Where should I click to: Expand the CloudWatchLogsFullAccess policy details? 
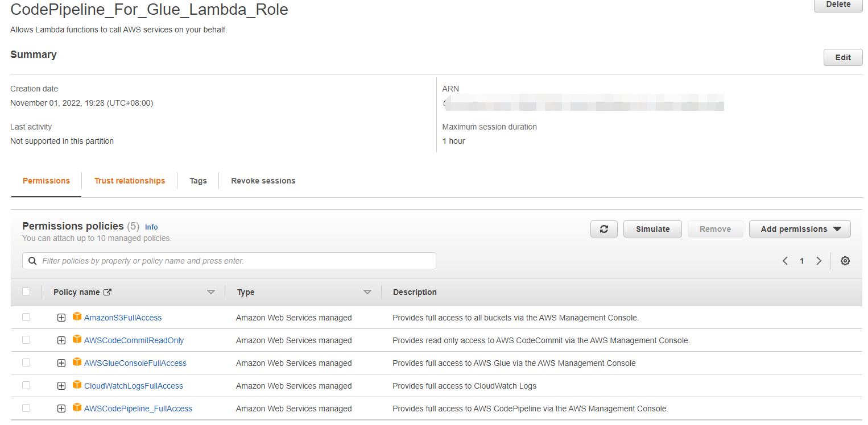(x=61, y=386)
